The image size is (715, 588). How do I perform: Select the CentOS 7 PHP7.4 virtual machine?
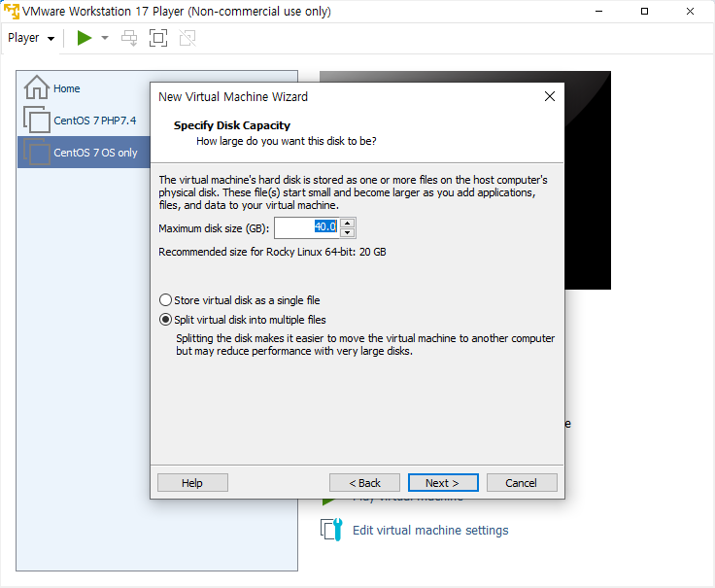click(x=84, y=120)
